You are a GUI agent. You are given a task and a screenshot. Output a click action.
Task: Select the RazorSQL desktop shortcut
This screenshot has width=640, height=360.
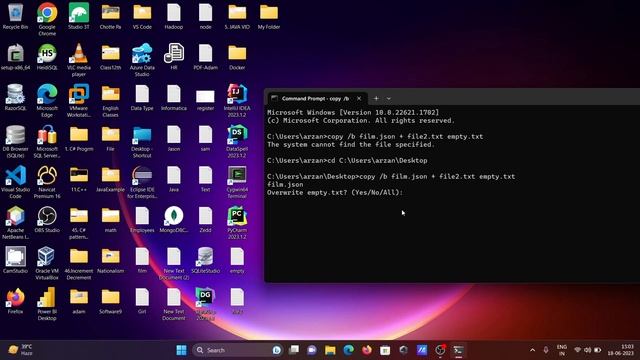pos(15,98)
